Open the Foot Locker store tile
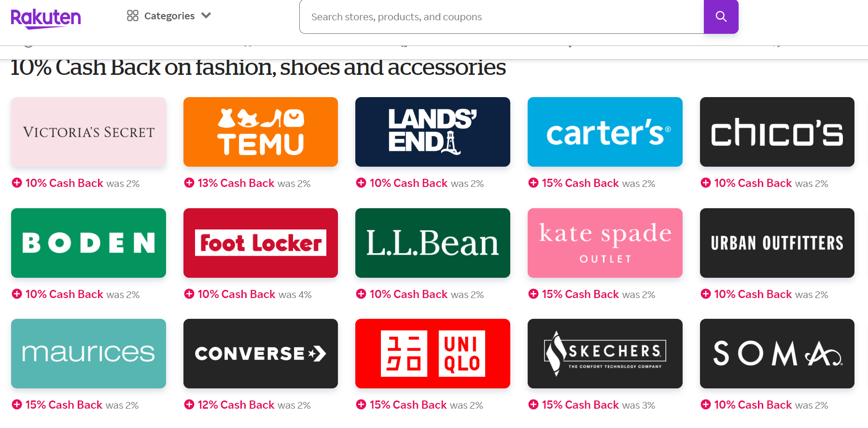Image resolution: width=868 pixels, height=428 pixels. click(x=261, y=243)
